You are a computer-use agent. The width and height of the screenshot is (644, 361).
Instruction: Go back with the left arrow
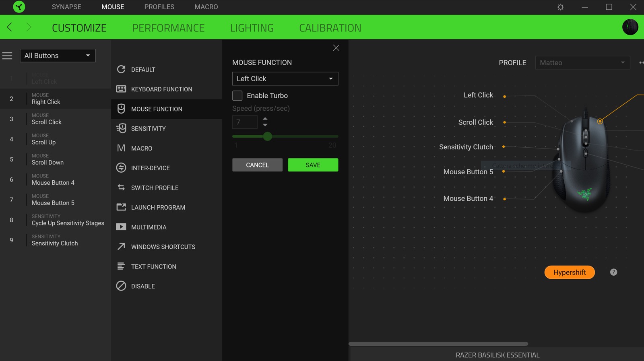click(10, 27)
